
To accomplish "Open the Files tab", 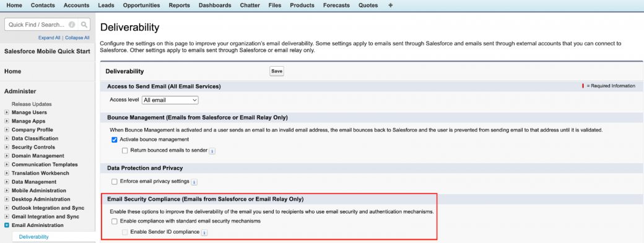I will pos(275,6).
